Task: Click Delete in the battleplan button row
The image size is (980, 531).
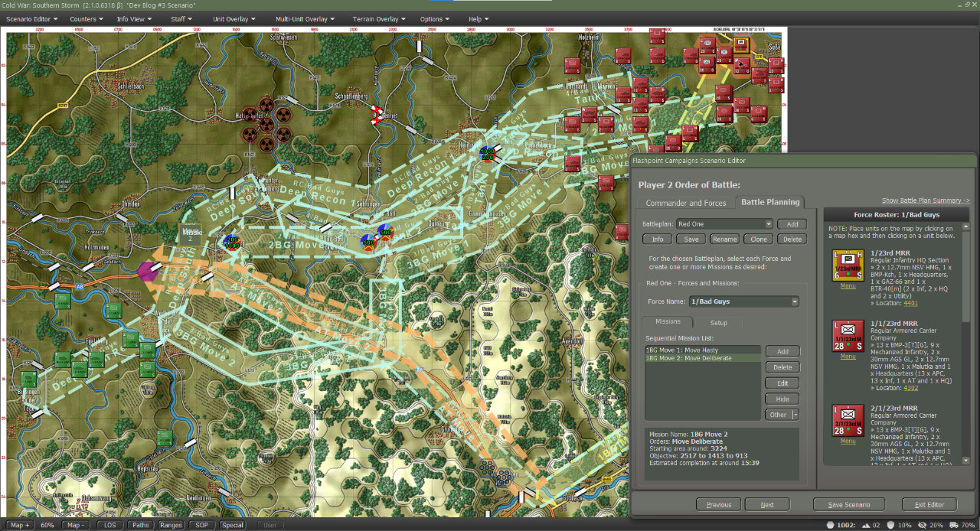Action: click(x=792, y=239)
